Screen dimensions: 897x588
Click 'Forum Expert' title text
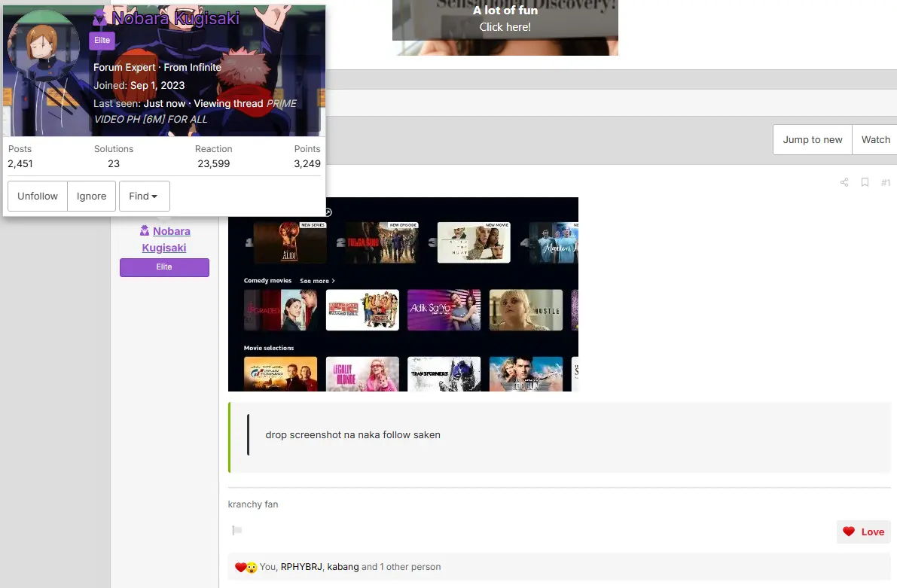click(x=124, y=67)
